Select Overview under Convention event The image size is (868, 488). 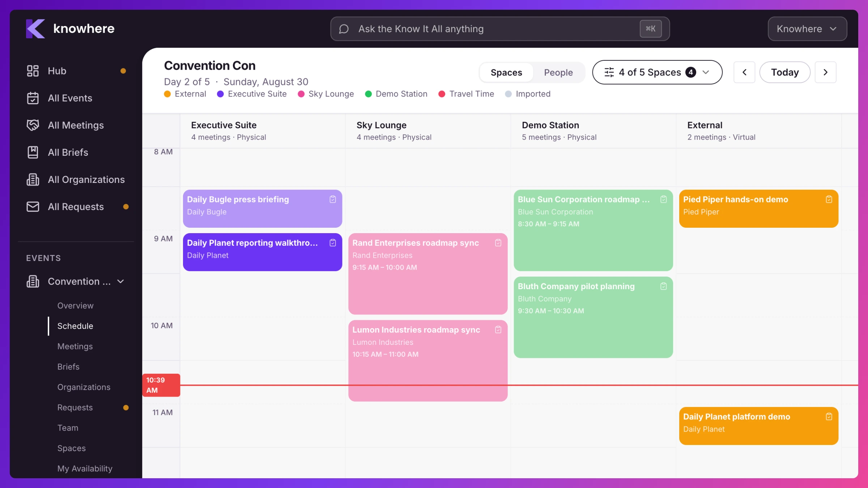coord(75,305)
